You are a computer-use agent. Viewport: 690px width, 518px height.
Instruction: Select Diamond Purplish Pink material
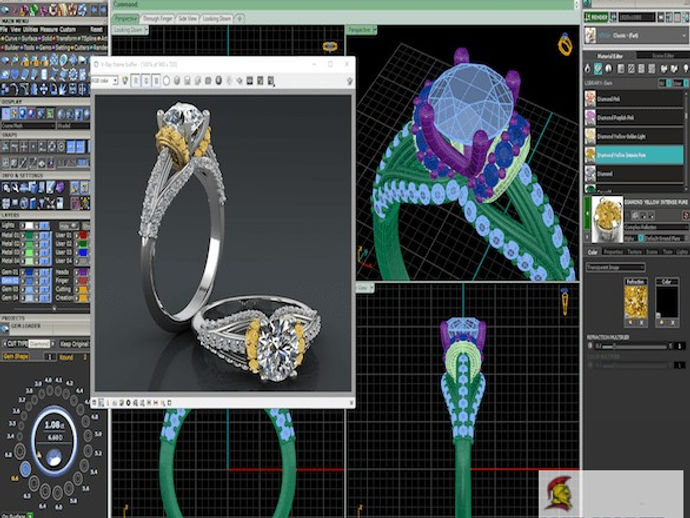634,118
